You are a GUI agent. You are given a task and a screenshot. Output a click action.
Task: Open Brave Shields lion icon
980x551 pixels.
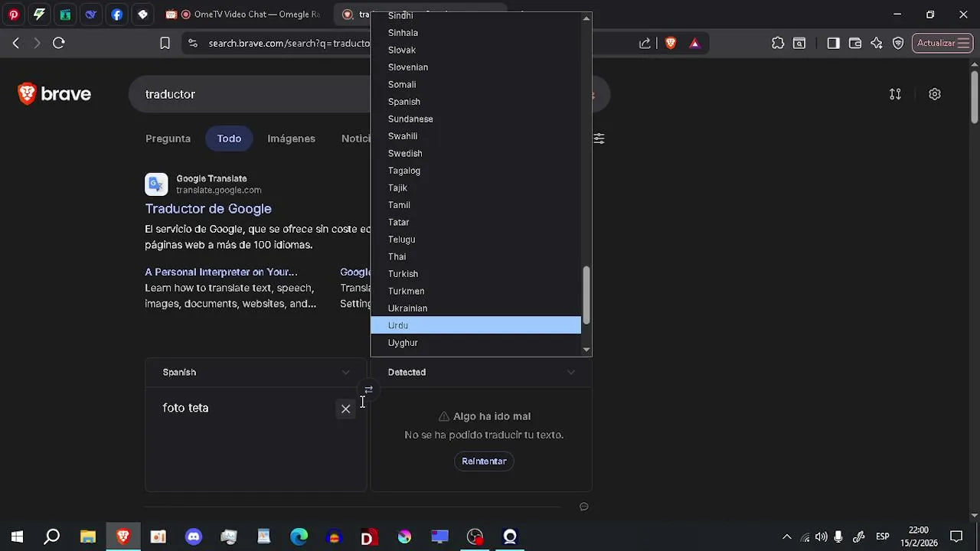(671, 44)
